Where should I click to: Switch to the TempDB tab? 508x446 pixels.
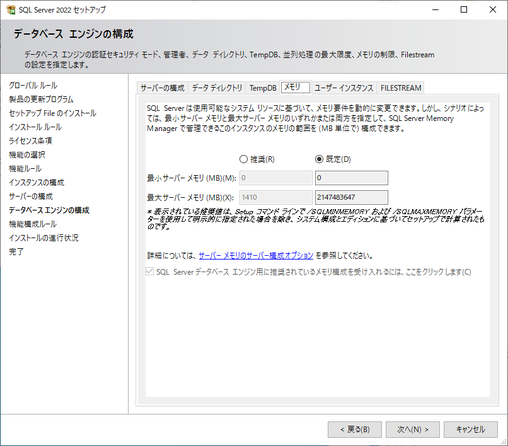(x=263, y=88)
